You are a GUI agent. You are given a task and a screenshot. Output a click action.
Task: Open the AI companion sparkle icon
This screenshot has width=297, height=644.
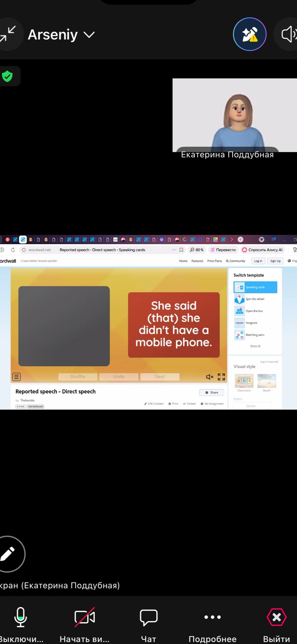250,34
